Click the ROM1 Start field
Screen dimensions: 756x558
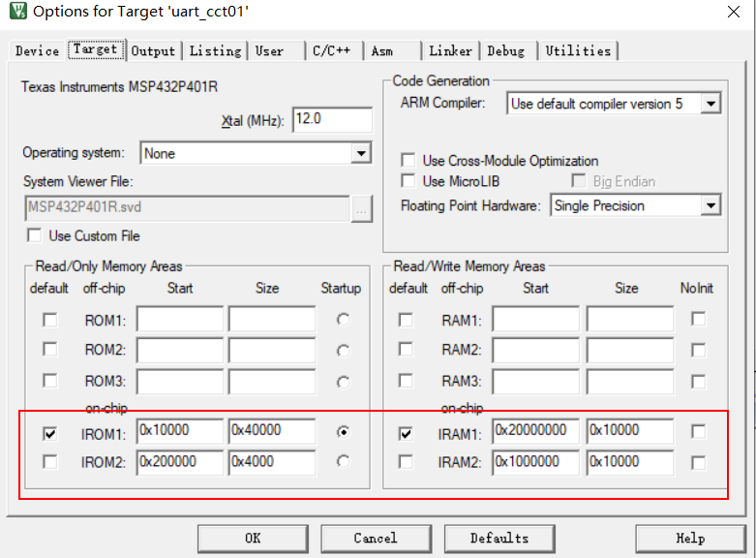tap(180, 319)
